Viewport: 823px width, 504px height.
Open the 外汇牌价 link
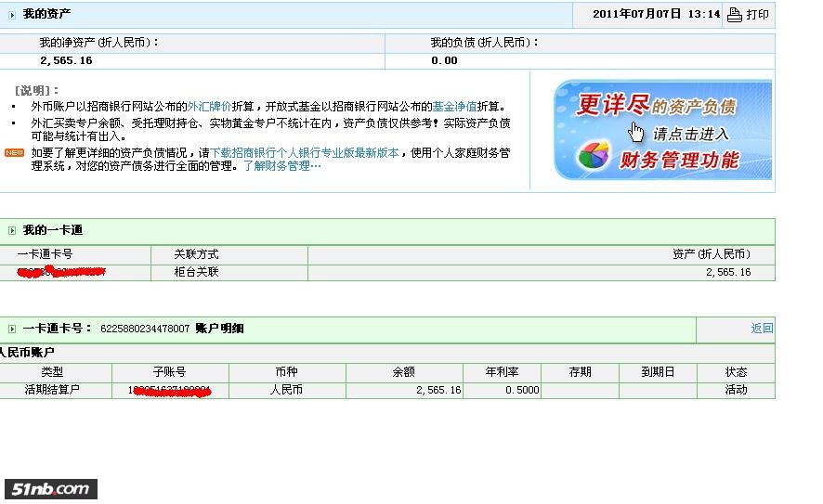tap(209, 107)
